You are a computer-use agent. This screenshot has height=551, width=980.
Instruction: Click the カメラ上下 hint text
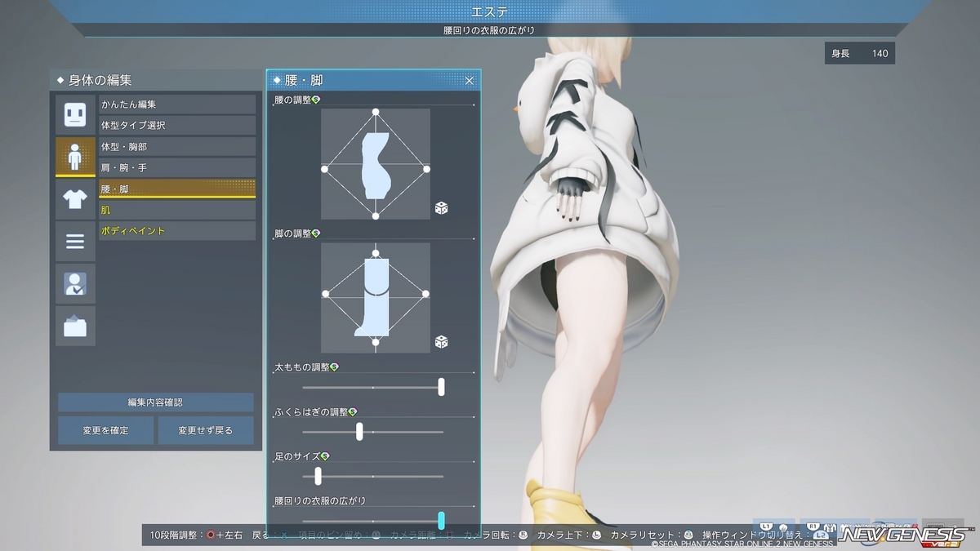coord(563,535)
